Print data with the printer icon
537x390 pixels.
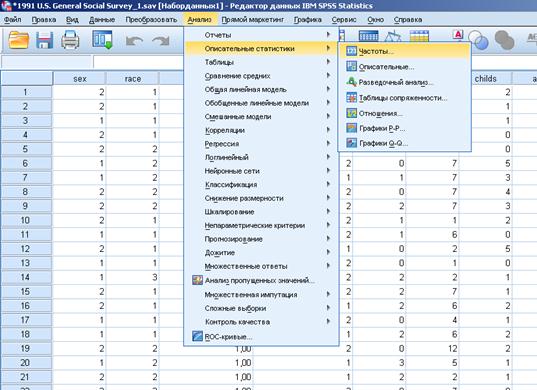(x=70, y=40)
